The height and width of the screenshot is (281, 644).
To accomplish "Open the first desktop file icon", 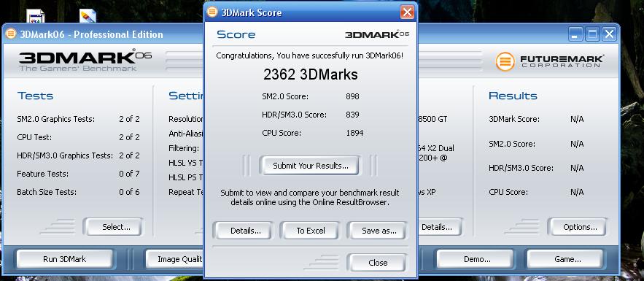I will [x=35, y=17].
